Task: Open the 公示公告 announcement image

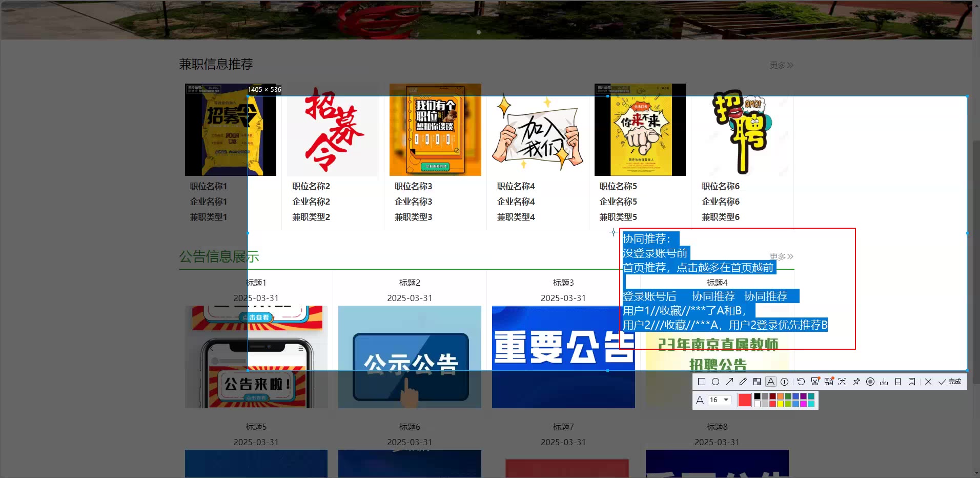Action: [410, 357]
